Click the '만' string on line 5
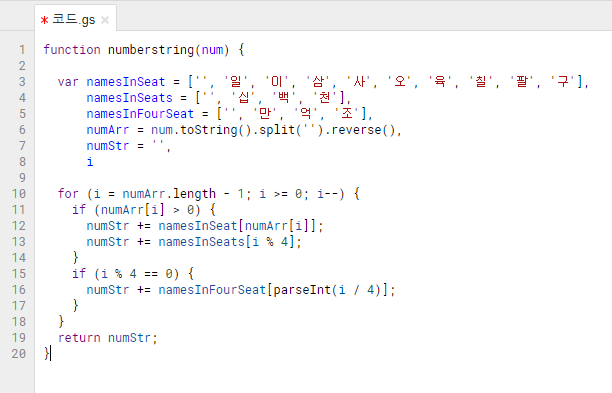 265,114
